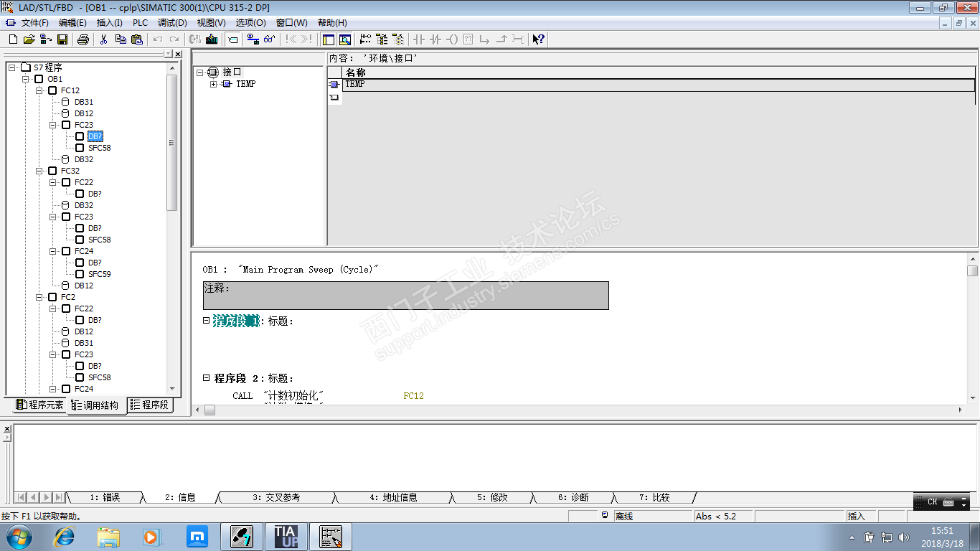Insert an output coil element
980x551 pixels.
coord(452,39)
